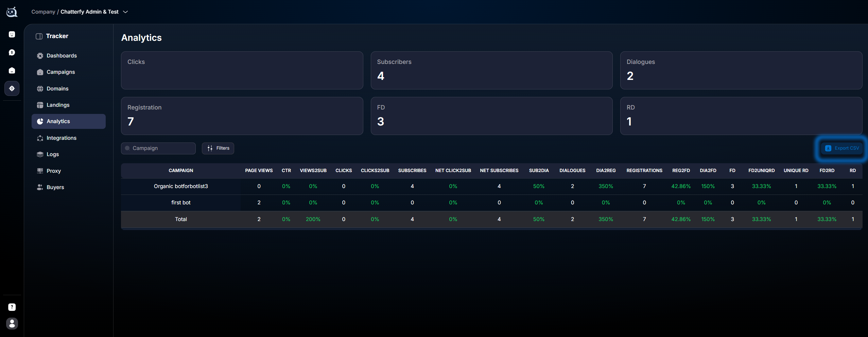
Task: Expand the company selector chevron
Action: 125,12
